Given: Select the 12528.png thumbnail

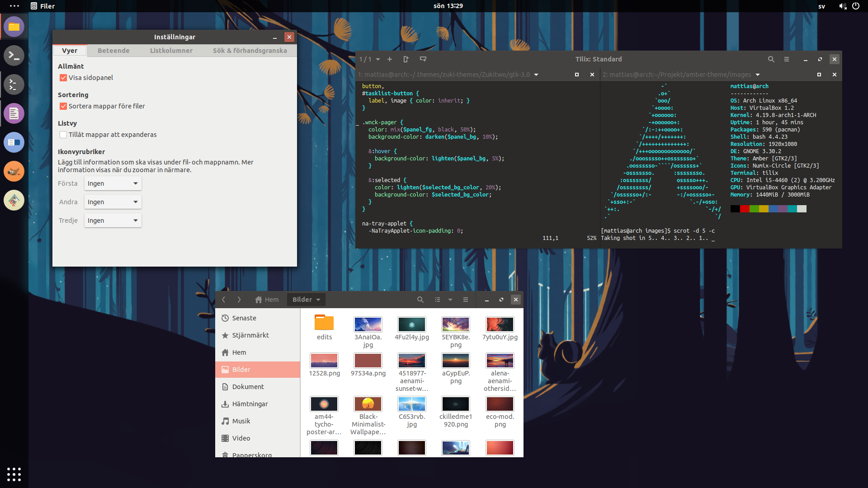Looking at the screenshot, I should click(x=324, y=361).
